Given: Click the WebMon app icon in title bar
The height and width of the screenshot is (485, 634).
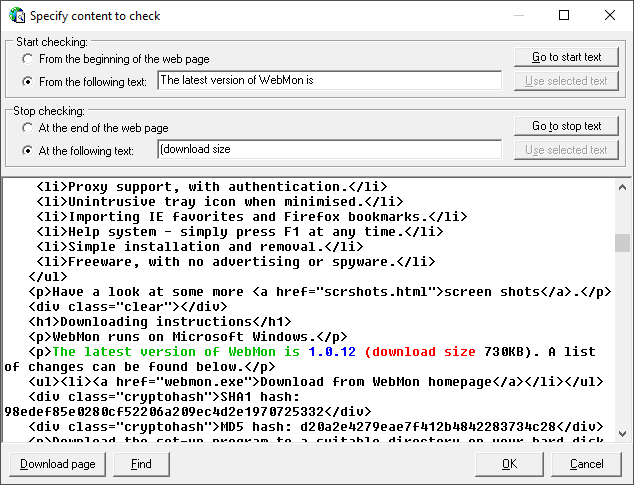Looking at the screenshot, I should pyautogui.click(x=17, y=15).
